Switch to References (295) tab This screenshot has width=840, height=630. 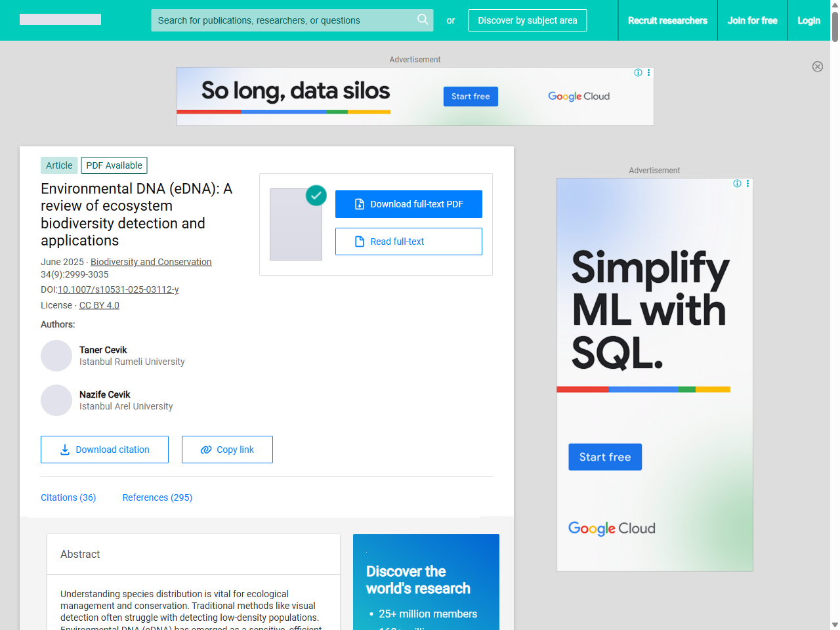[x=157, y=497]
